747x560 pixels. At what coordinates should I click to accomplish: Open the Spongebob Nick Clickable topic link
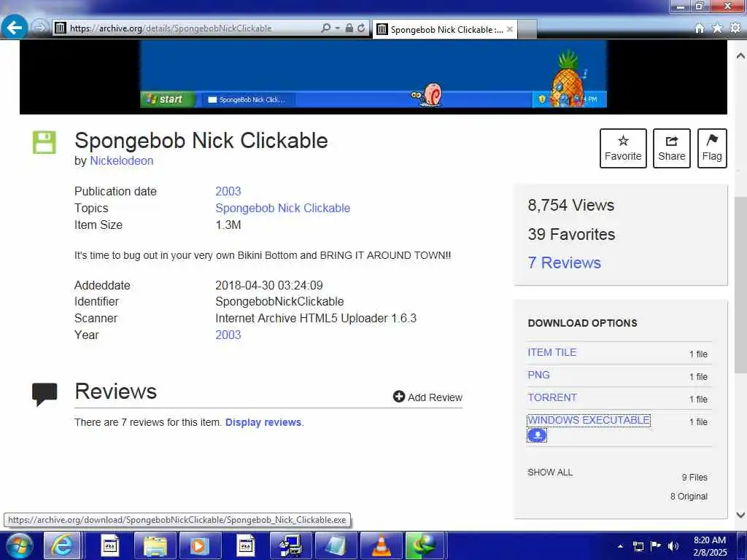tap(282, 208)
